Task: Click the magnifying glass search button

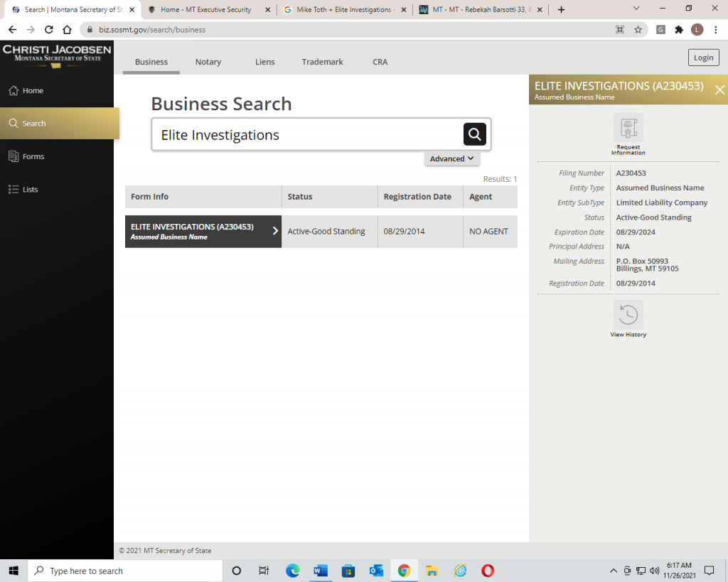Action: [x=474, y=134]
